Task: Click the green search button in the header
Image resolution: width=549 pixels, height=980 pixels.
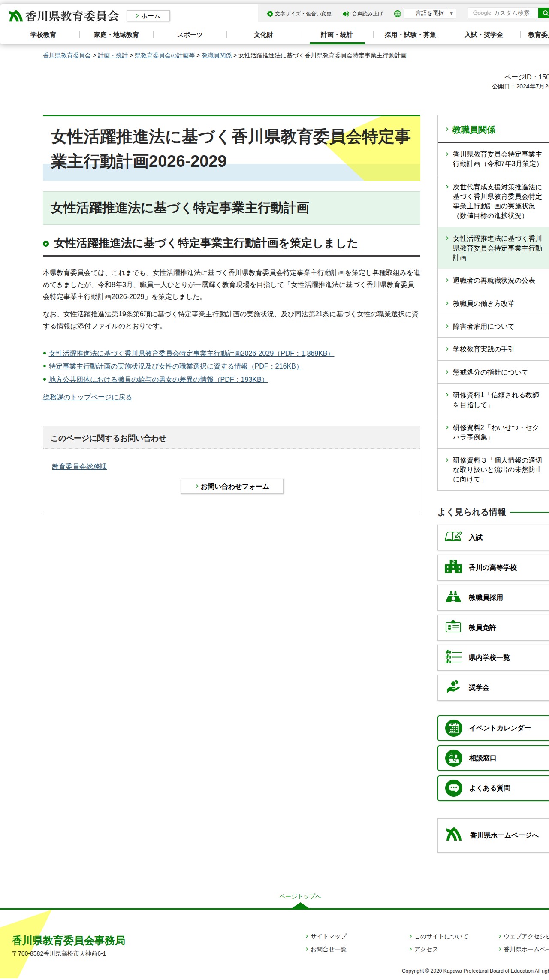Action: pos(544,13)
